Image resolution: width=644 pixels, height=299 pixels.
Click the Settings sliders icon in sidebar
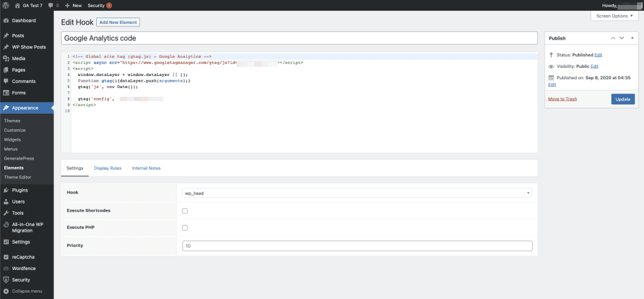click(x=6, y=242)
